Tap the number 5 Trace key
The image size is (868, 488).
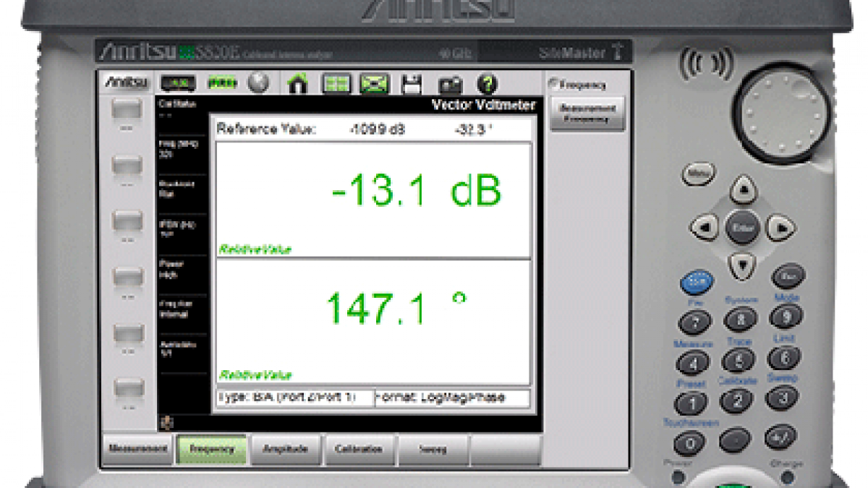tap(739, 359)
